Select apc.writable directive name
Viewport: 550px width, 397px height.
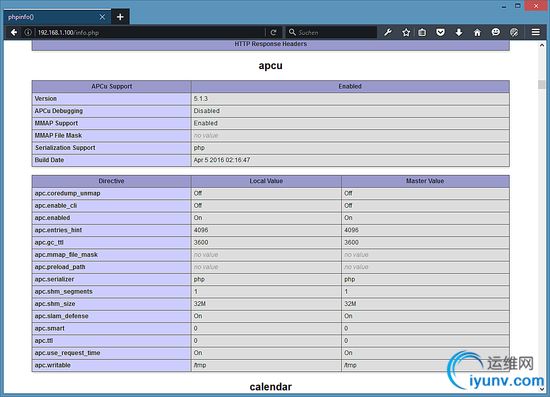pyautogui.click(x=53, y=365)
